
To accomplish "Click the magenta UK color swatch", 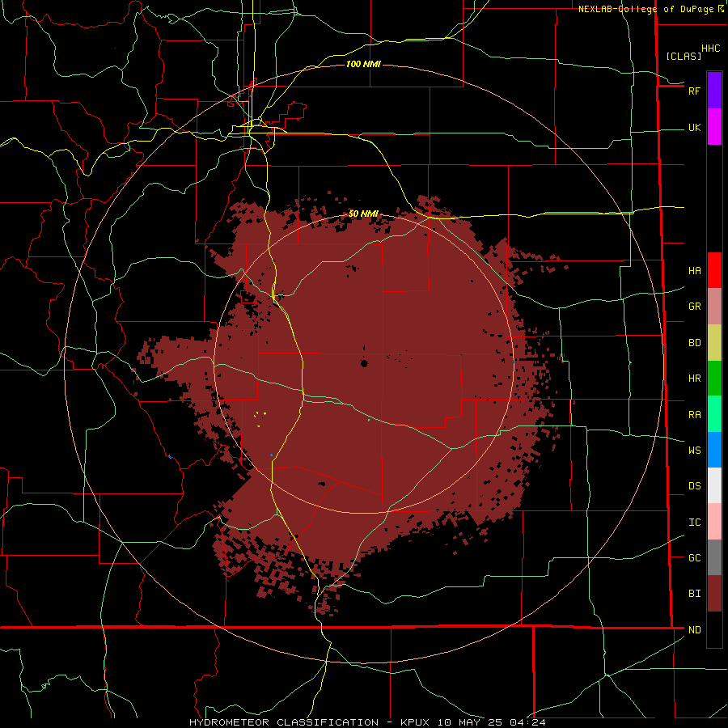I will pyautogui.click(x=714, y=127).
